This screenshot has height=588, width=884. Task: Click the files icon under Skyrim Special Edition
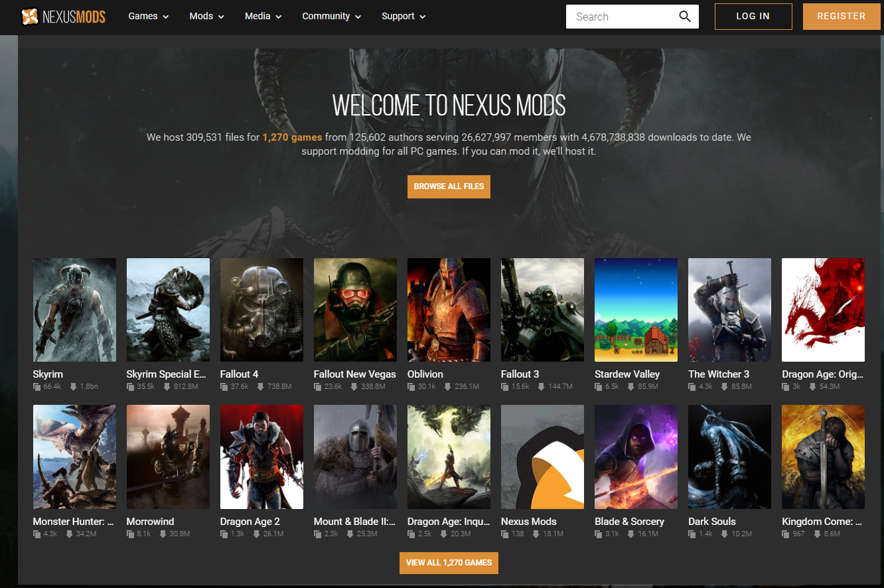tap(130, 387)
